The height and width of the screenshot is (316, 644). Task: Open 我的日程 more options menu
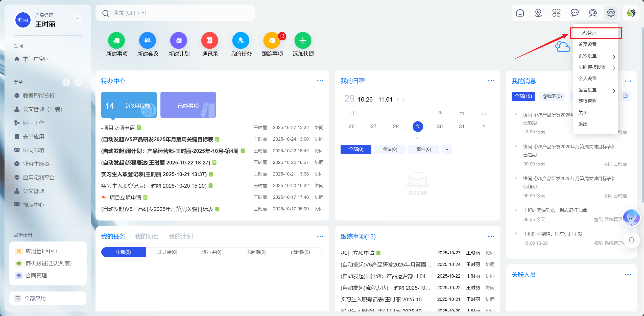[491, 81]
